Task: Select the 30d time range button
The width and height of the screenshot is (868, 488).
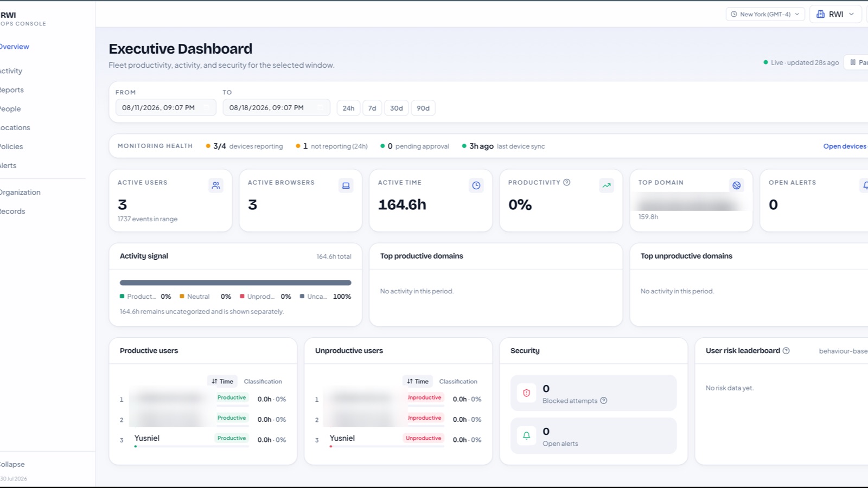Action: pos(397,108)
